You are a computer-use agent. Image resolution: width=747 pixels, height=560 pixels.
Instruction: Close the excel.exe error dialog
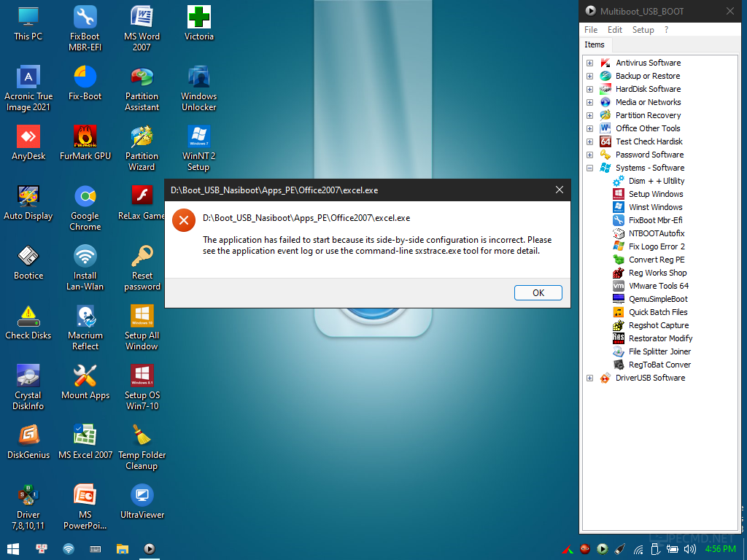(x=560, y=190)
